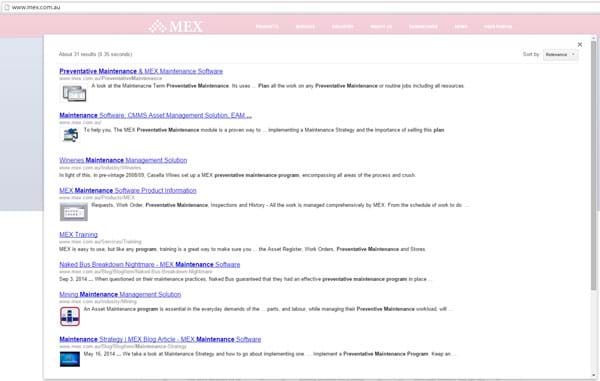Image resolution: width=600 pixels, height=381 pixels.
Task: Open the About Us menu in the header
Action: pos(381,26)
